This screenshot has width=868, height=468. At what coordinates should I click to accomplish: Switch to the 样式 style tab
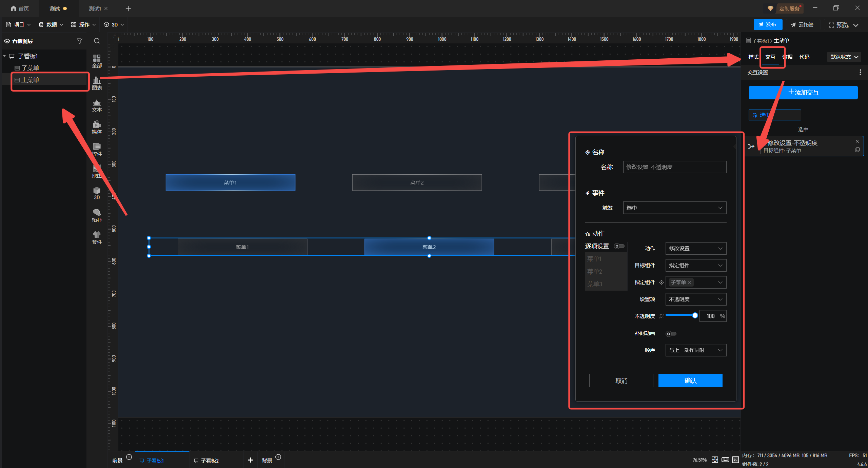click(753, 57)
